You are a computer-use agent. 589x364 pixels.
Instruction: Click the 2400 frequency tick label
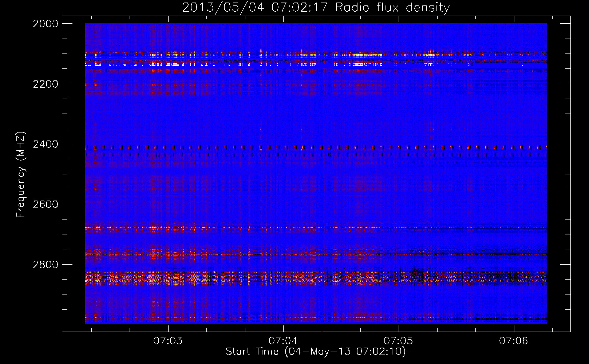point(46,144)
